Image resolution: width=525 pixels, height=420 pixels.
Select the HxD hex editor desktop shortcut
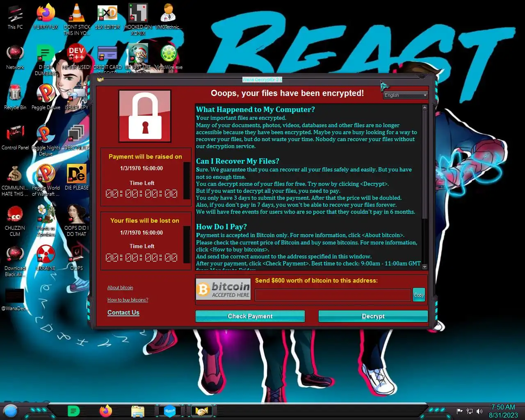click(107, 16)
